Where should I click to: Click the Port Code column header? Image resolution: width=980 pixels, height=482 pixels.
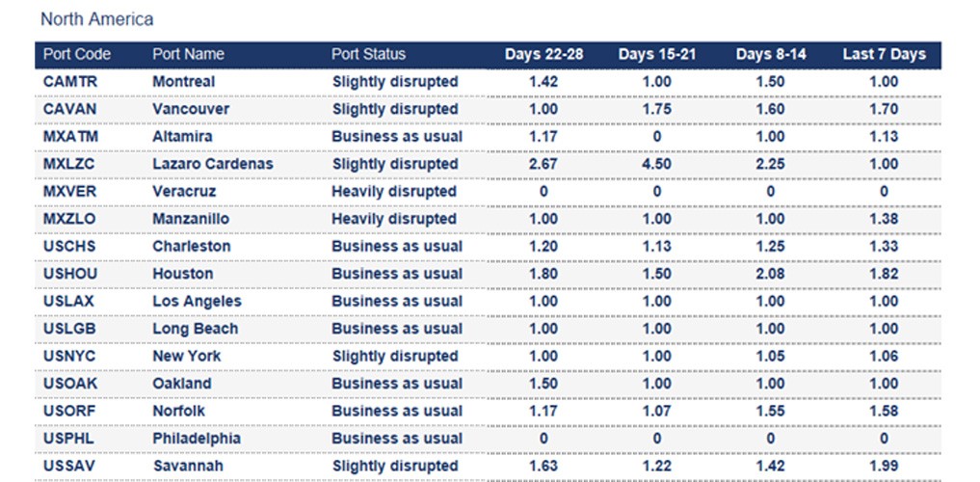point(77,55)
